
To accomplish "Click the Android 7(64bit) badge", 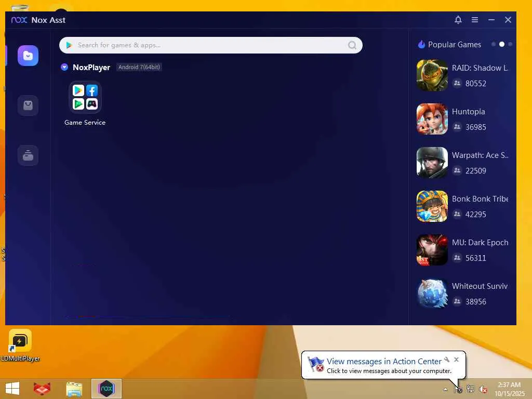I will (x=139, y=67).
